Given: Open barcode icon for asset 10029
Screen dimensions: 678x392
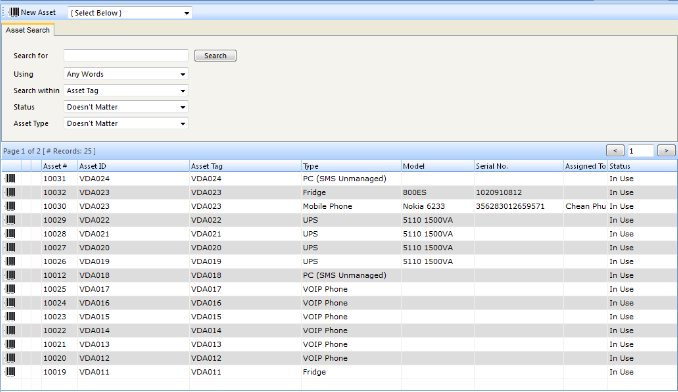Looking at the screenshot, I should point(11,220).
